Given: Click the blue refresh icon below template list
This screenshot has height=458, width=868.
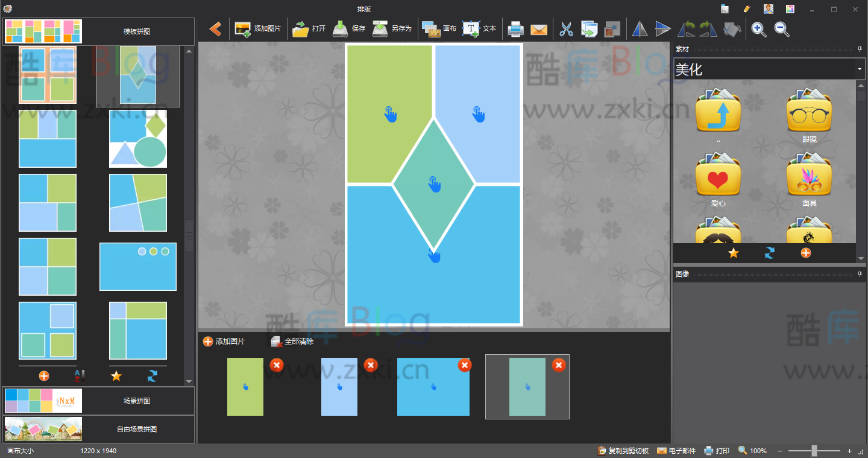Looking at the screenshot, I should [152, 376].
